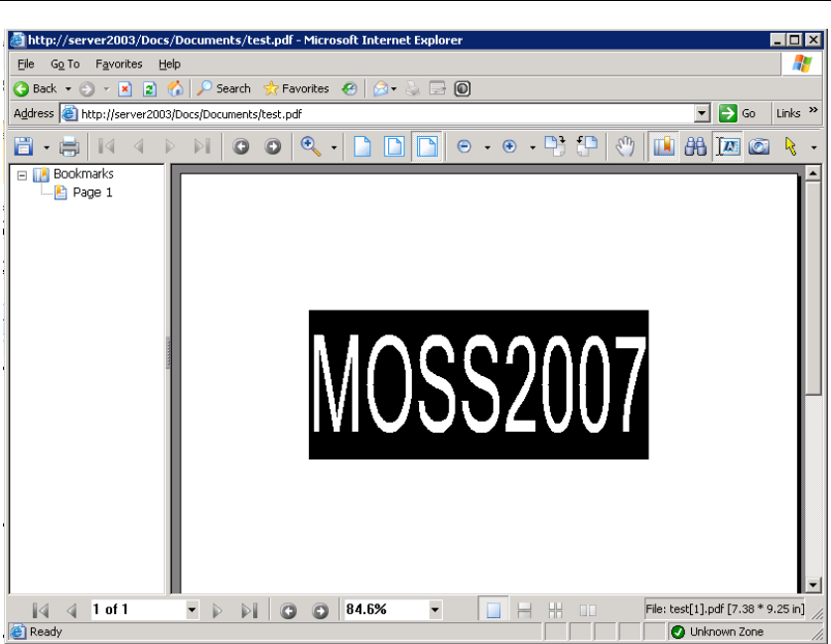
Task: Select the yellow arrow pointer tool
Action: (x=790, y=146)
